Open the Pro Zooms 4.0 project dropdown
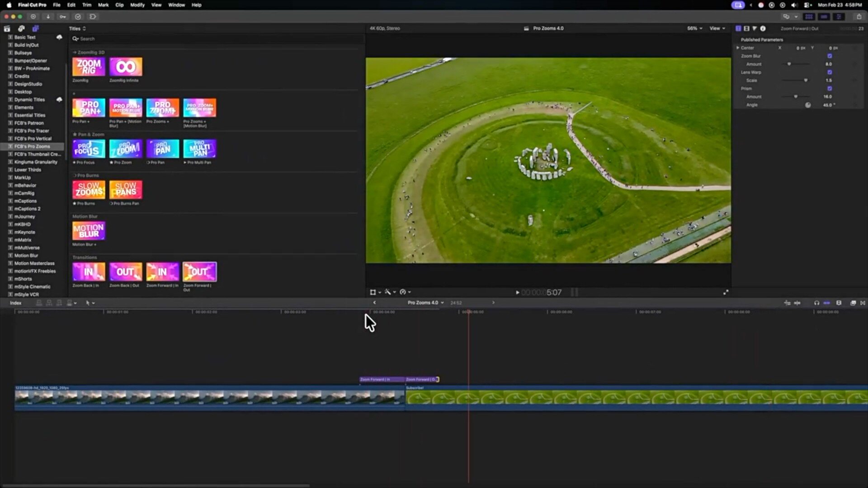The height and width of the screenshot is (488, 868). (425, 303)
